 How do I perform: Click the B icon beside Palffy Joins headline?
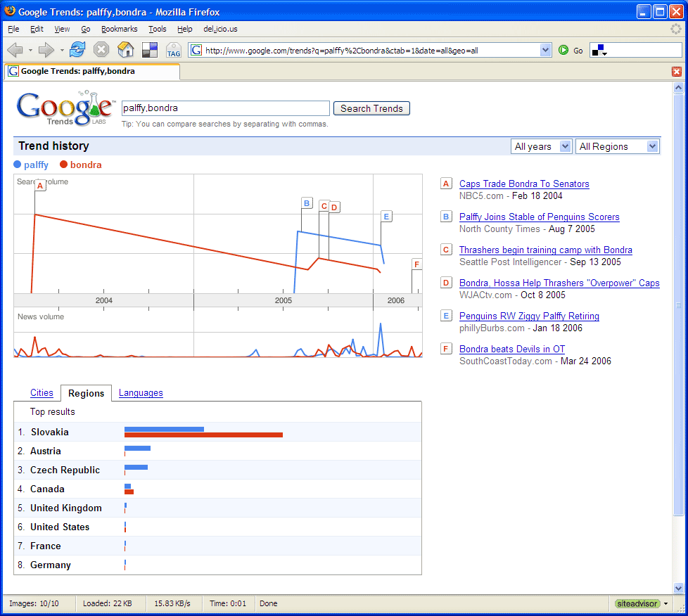pos(446,217)
